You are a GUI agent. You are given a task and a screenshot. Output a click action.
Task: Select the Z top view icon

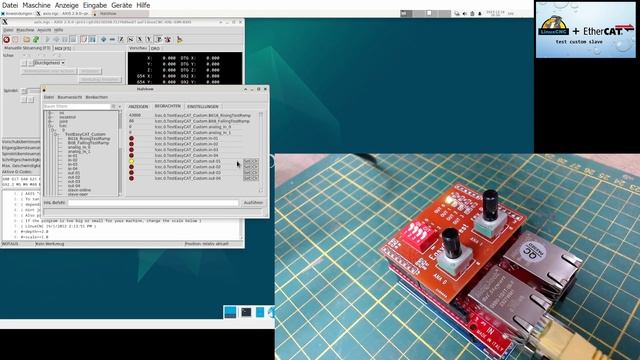121,40
